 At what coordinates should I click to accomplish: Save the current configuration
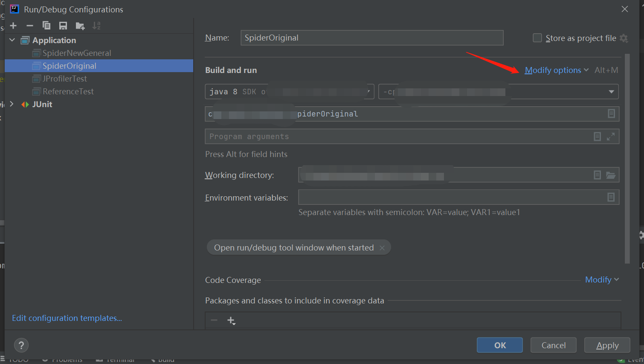(63, 25)
